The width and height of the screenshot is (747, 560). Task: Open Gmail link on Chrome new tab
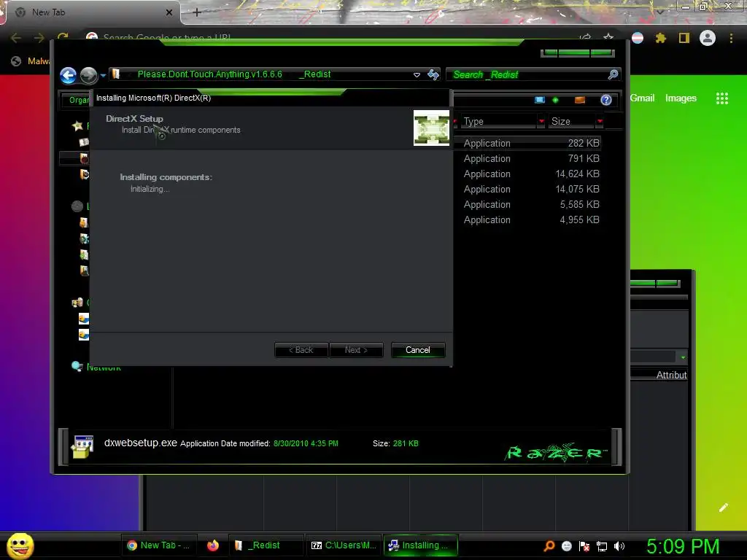click(x=642, y=98)
